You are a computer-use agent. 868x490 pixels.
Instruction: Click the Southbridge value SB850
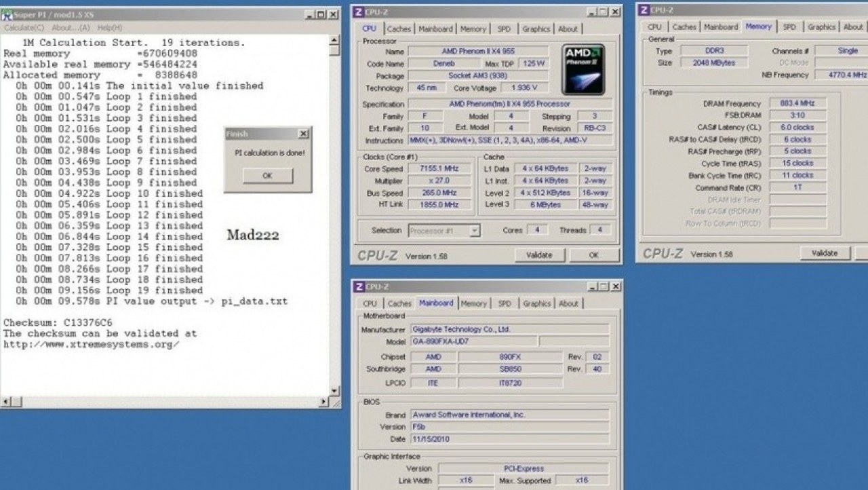[510, 369]
